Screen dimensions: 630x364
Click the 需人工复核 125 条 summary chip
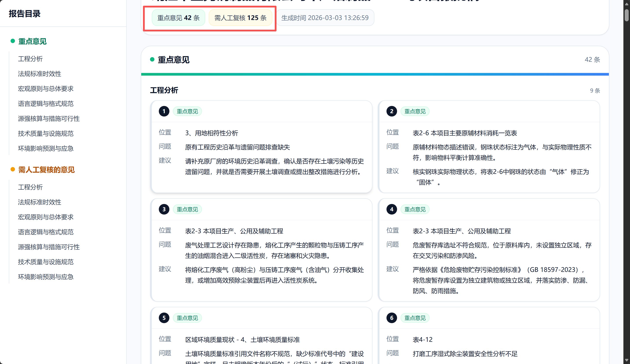coord(240,18)
